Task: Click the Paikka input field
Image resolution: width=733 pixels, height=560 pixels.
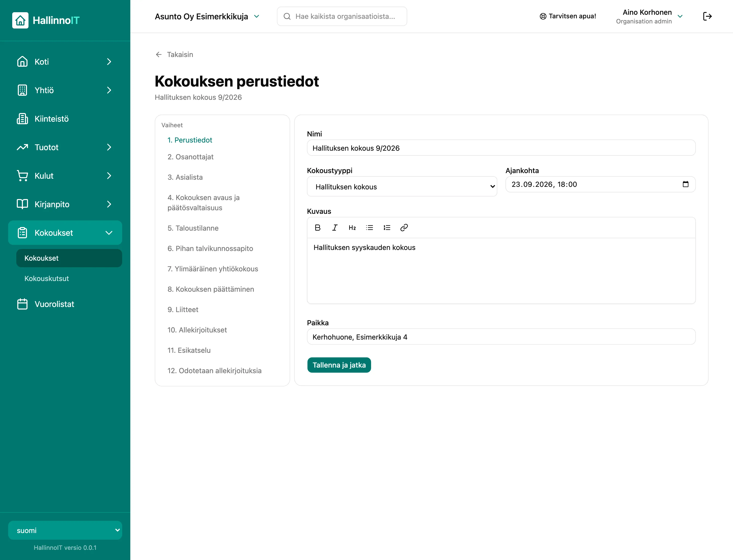Action: (501, 337)
